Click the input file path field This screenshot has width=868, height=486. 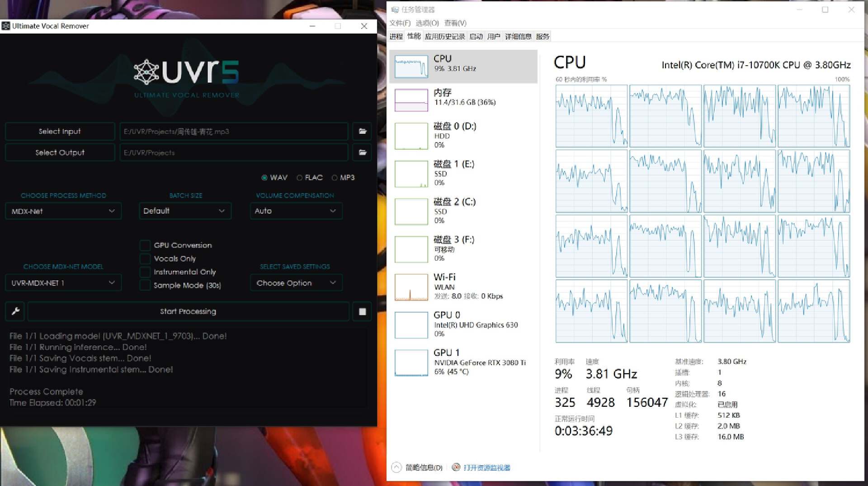[x=234, y=131]
